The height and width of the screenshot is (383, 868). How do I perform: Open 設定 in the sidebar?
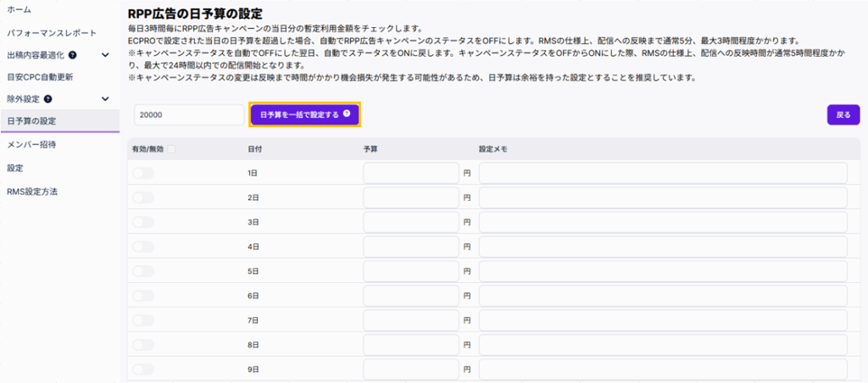pos(15,168)
